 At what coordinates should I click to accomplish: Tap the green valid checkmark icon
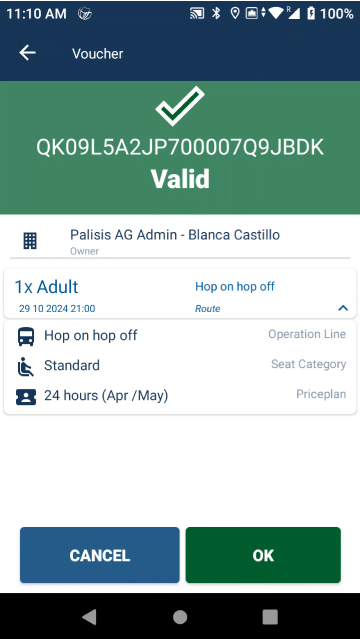point(180,106)
